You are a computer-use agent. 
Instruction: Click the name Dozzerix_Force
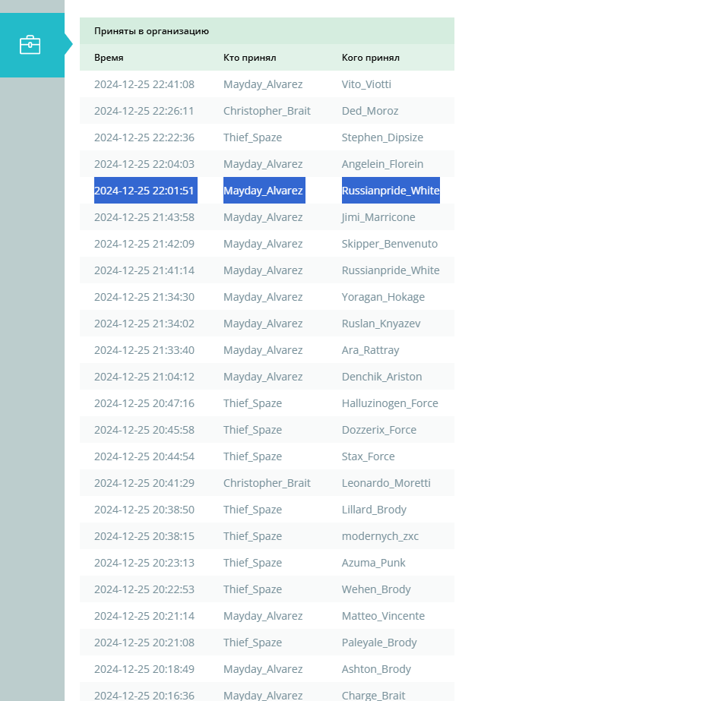point(379,430)
